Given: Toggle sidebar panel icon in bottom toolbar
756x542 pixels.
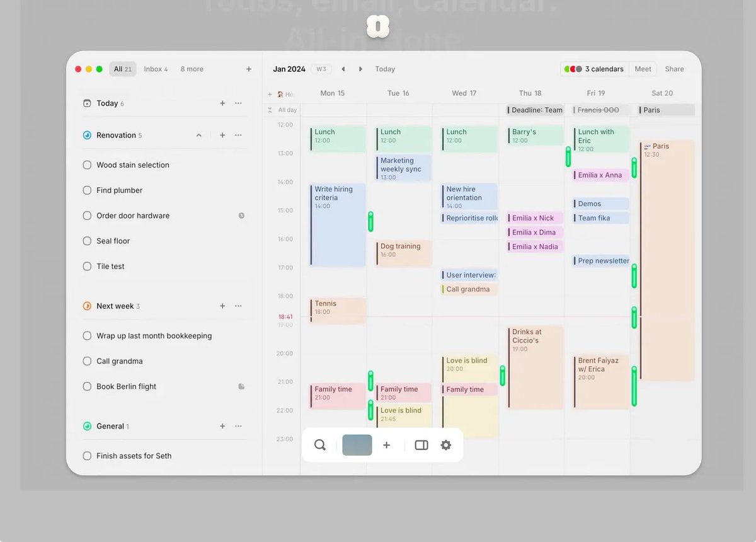Looking at the screenshot, I should click(x=421, y=445).
